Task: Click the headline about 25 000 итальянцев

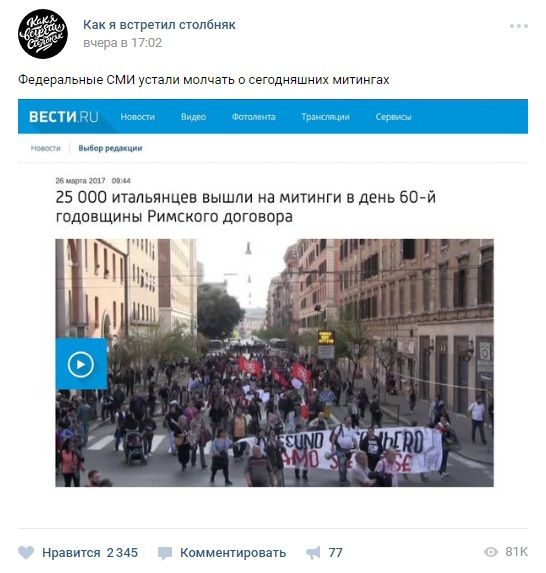Action: [x=246, y=206]
